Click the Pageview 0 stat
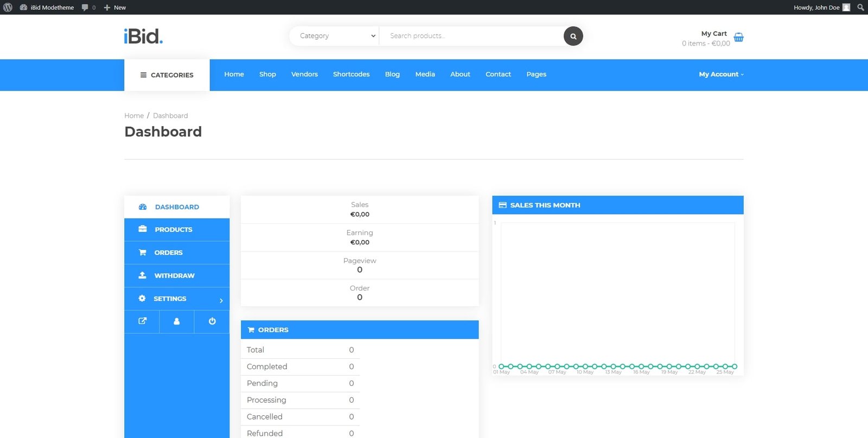Viewport: 868px width, 438px height. [360, 265]
